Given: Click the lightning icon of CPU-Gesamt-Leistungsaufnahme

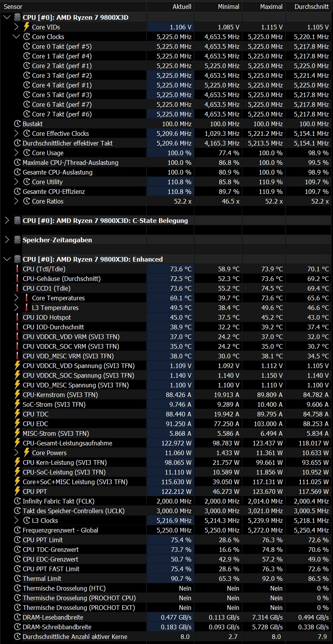Looking at the screenshot, I should tap(17, 443).
